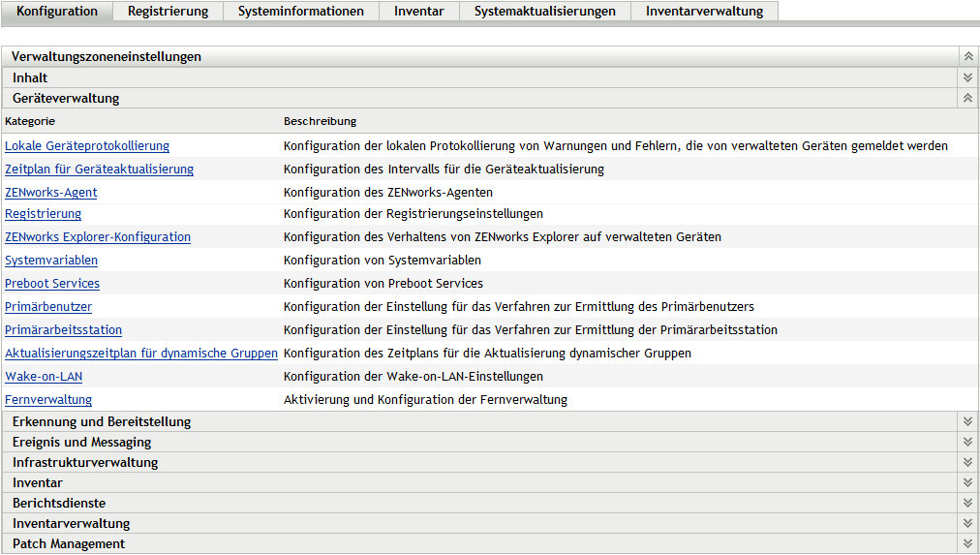Viewport: 980px width, 555px height.
Task: Expand the Inventar section chevron
Action: pyautogui.click(x=967, y=482)
